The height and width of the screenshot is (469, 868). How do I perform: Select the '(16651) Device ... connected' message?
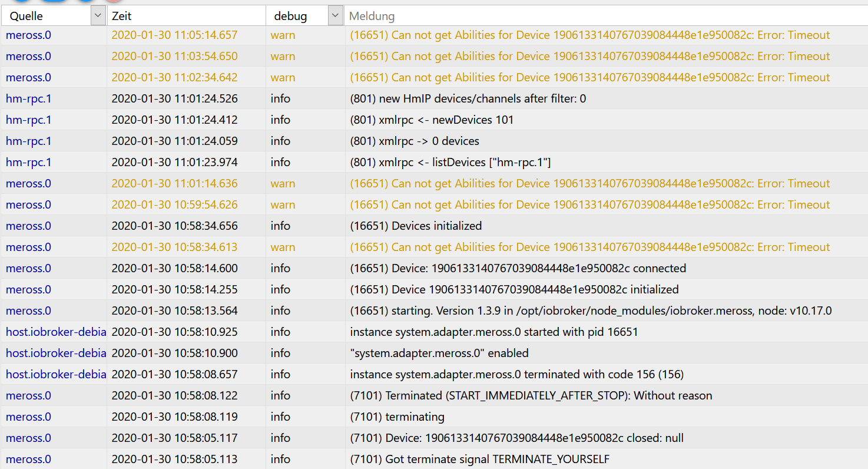tap(518, 268)
